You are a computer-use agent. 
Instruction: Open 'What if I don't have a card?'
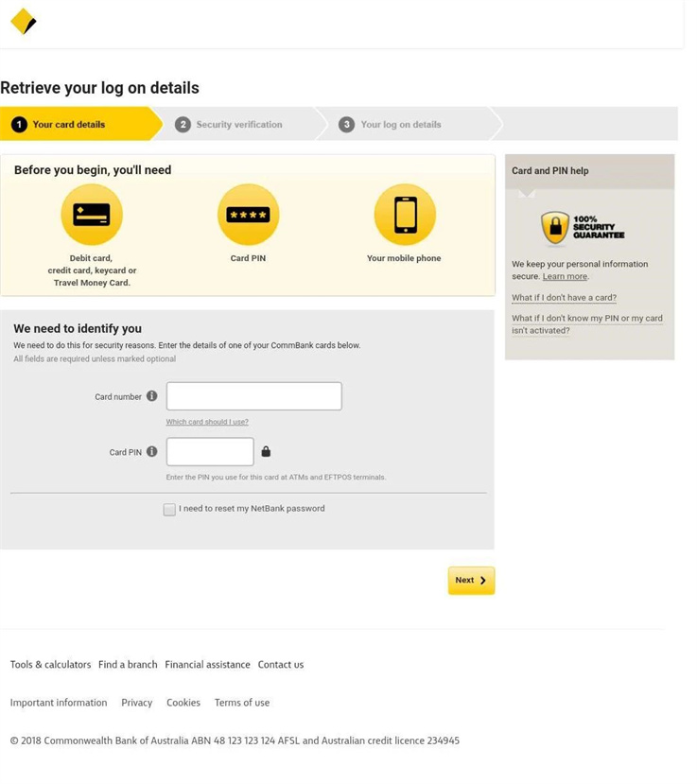[x=564, y=298]
